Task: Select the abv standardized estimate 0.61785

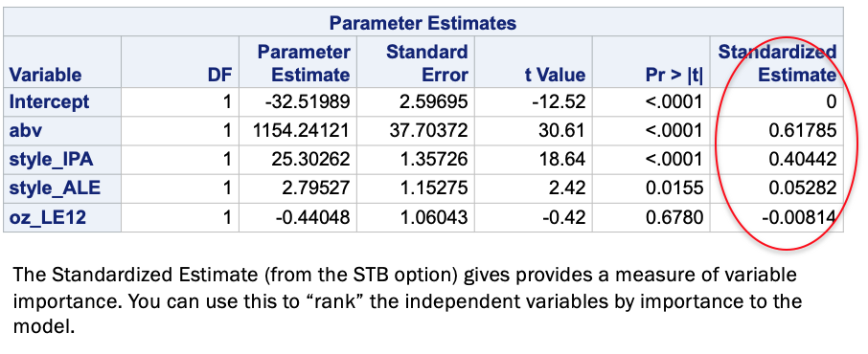Action: pyautogui.click(x=803, y=131)
